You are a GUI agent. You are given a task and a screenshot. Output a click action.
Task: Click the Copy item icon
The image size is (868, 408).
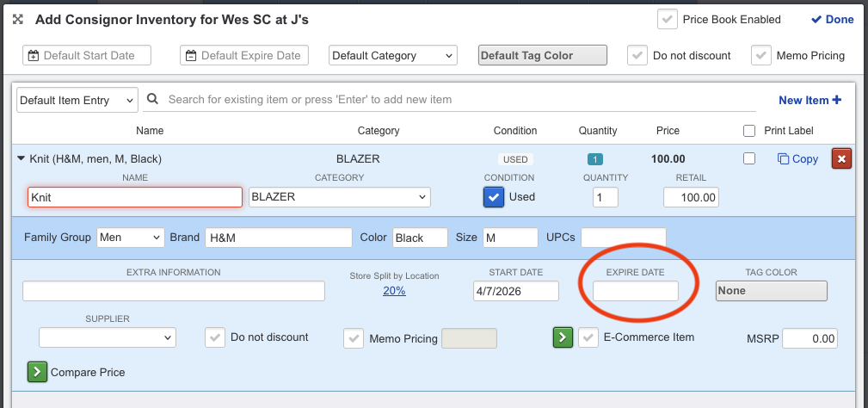pos(783,158)
